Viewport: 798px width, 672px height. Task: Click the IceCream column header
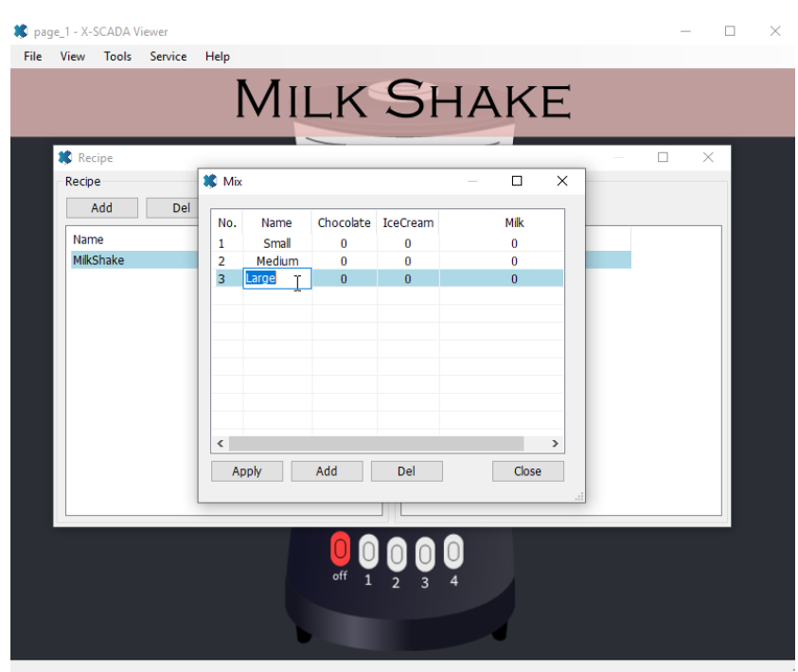click(x=408, y=222)
